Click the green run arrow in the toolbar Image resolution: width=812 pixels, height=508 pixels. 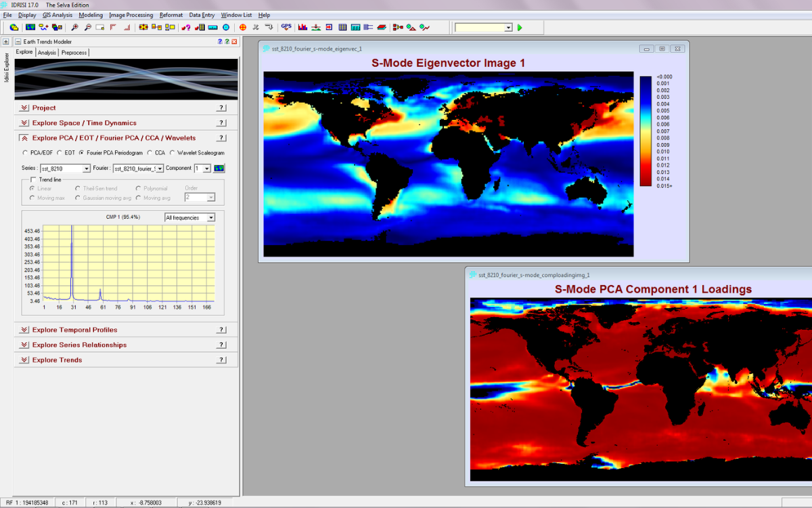click(x=520, y=28)
